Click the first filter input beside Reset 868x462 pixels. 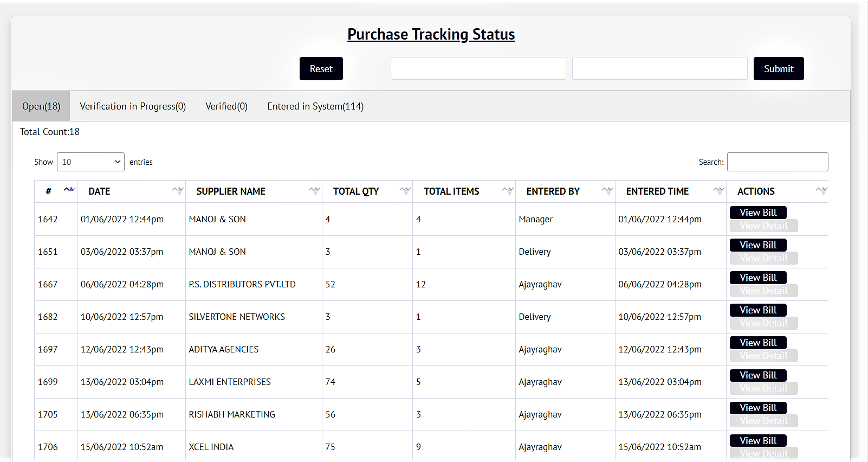coord(478,69)
